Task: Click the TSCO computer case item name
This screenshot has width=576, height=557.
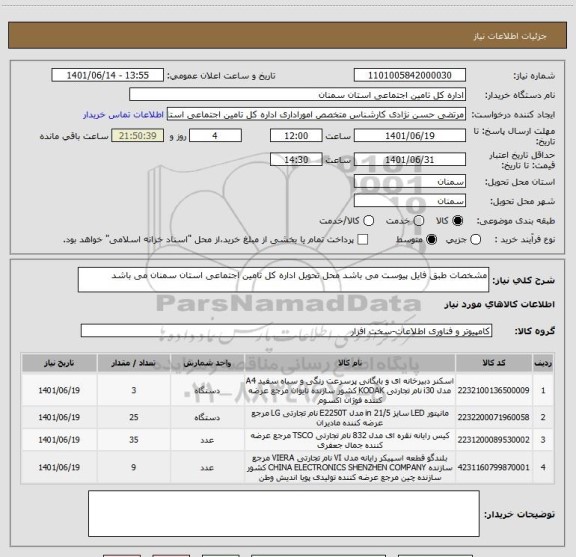Action: point(350,440)
